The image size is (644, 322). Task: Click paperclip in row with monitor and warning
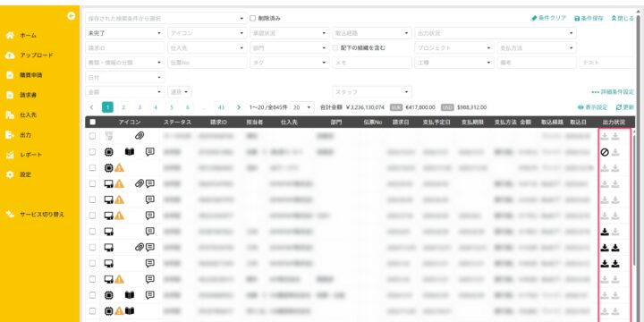[140, 183]
